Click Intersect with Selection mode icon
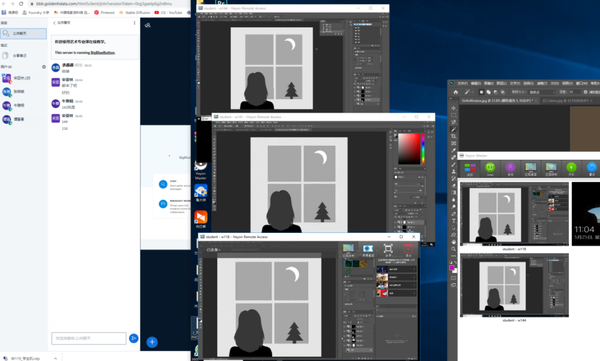Screen dimensions: 600x361 (x=502, y=92)
